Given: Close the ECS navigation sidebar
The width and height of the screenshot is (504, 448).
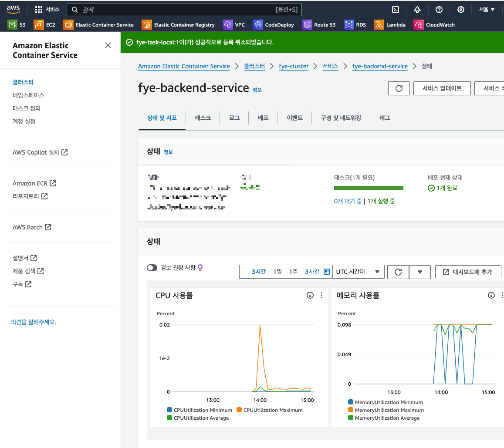Looking at the screenshot, I should pos(108,45).
